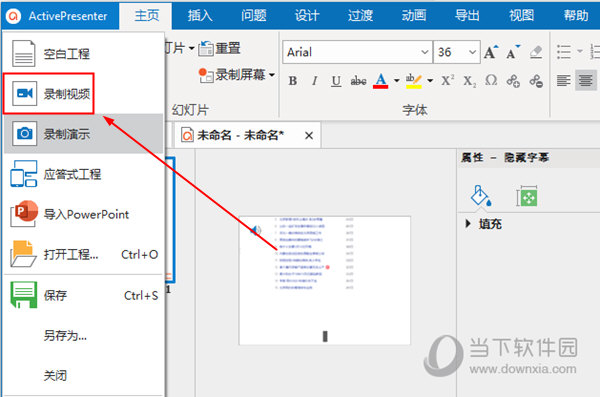Choose 另存为... menu entry
The height and width of the screenshot is (397, 600).
(x=83, y=336)
